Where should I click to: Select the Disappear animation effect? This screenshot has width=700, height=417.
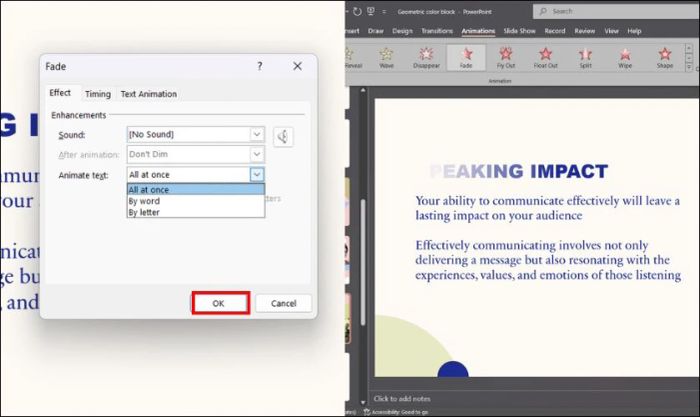426,58
